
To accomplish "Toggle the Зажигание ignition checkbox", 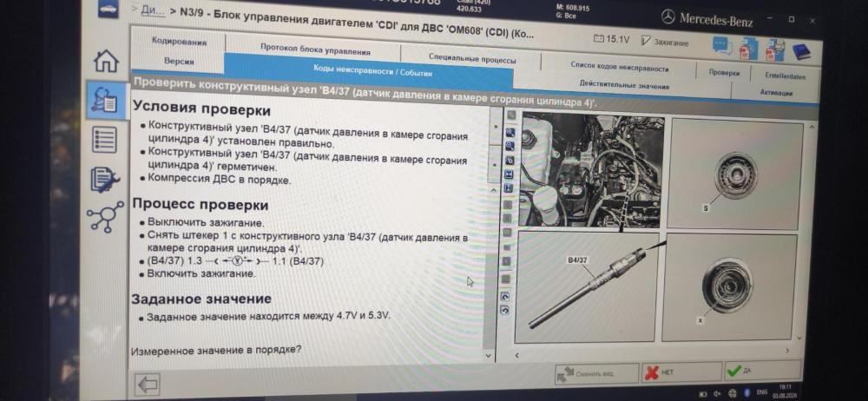I will tap(646, 41).
